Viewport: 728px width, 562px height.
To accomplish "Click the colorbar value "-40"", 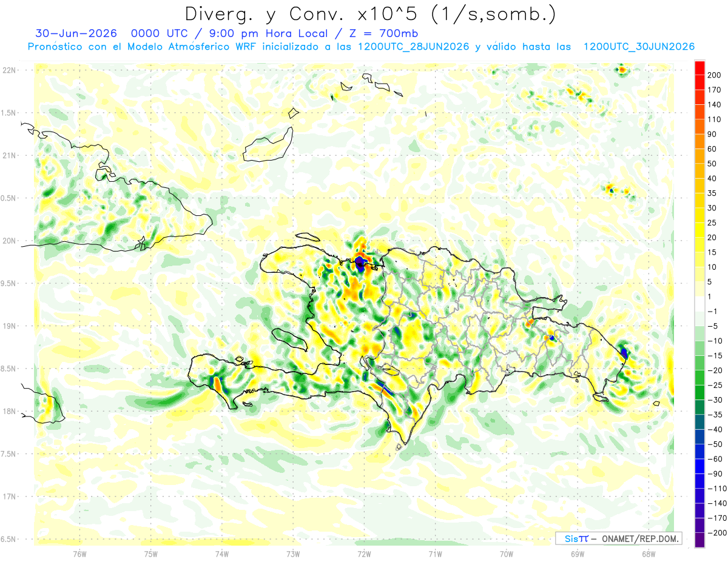I will point(716,430).
